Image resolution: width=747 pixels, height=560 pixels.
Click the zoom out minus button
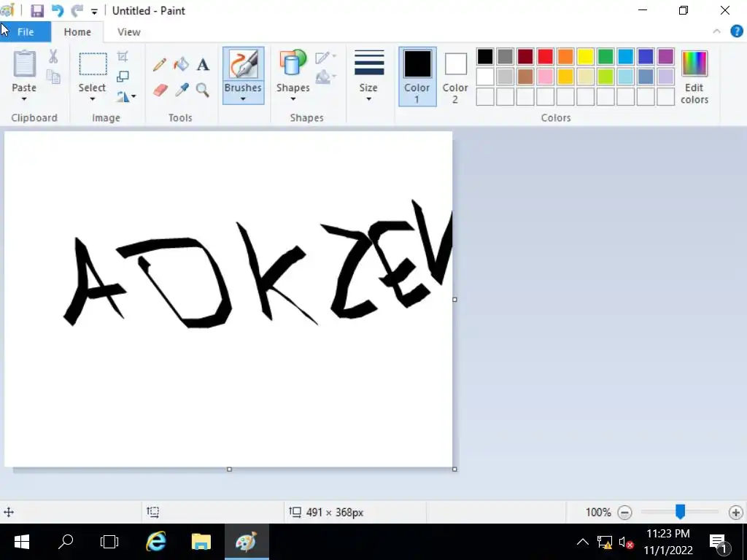[x=624, y=513]
